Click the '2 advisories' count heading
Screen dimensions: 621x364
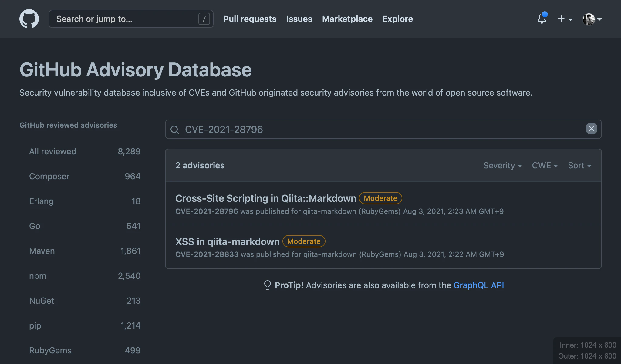point(200,165)
